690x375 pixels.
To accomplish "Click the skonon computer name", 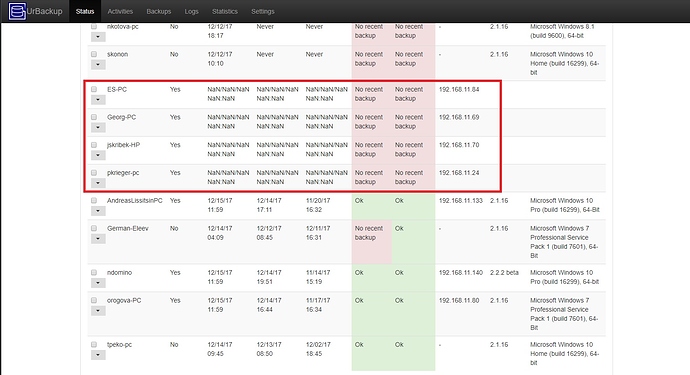I will pyautogui.click(x=117, y=54).
